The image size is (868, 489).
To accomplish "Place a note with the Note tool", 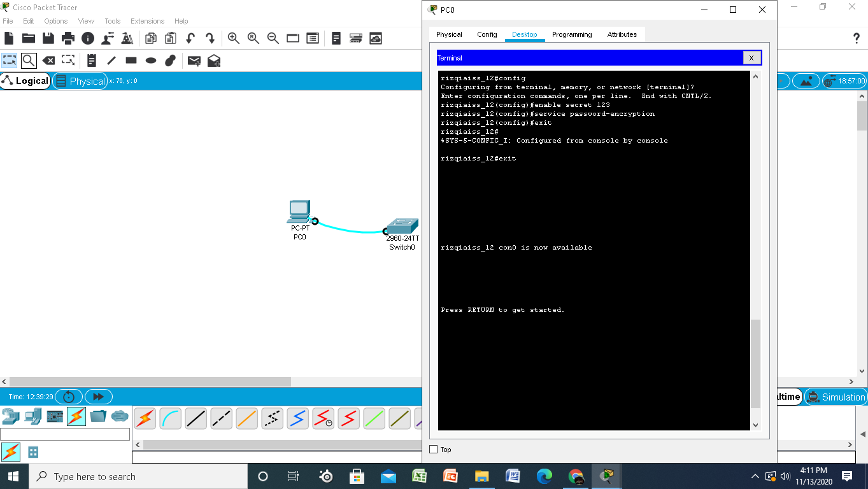I will (x=92, y=60).
